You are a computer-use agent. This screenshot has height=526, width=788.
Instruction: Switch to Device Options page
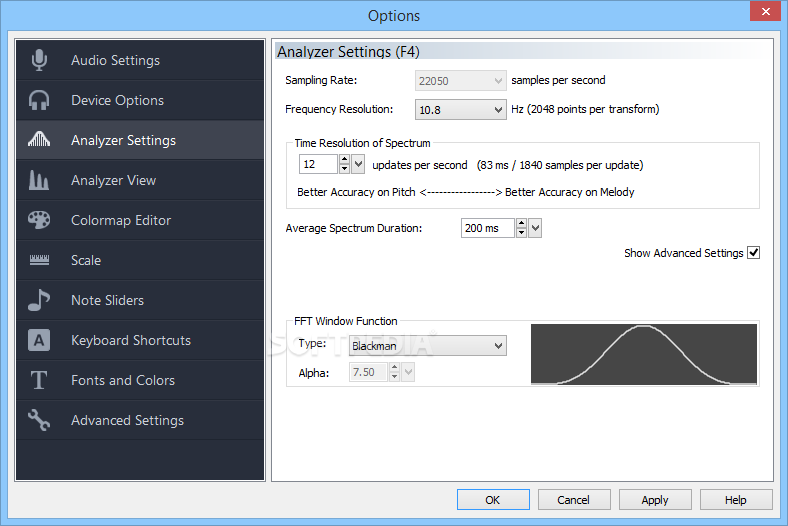[x=140, y=100]
